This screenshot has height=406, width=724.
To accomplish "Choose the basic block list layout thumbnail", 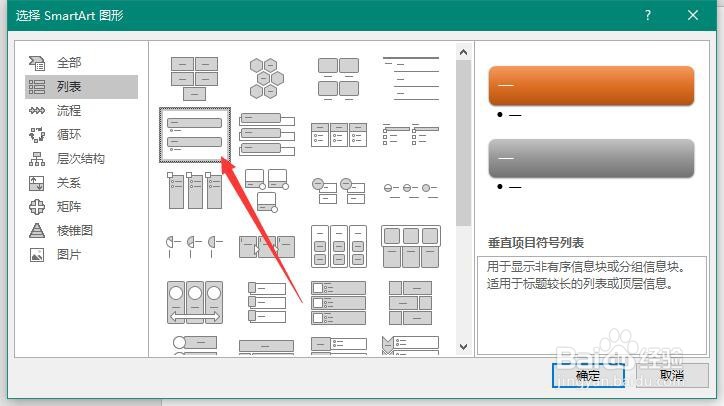I will 194,79.
